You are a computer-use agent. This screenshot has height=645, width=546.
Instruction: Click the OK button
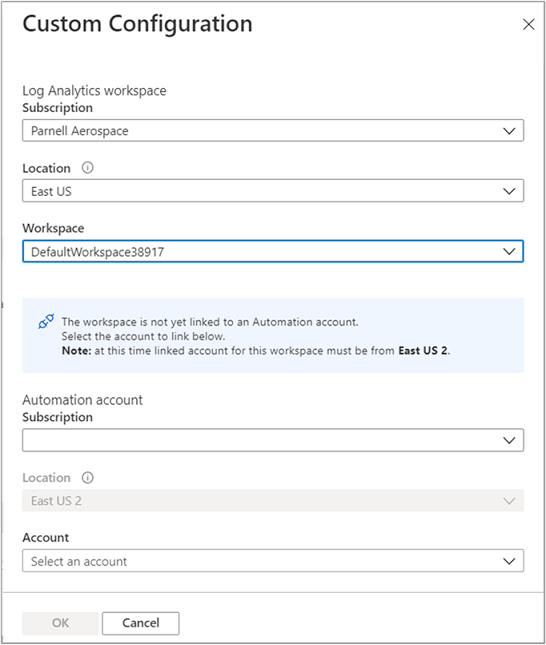pos(60,623)
